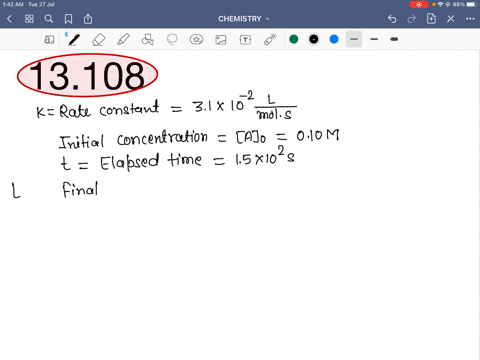Image resolution: width=480 pixels, height=360 pixels.
Task: Open the Elements sticker tool
Action: [197, 40]
